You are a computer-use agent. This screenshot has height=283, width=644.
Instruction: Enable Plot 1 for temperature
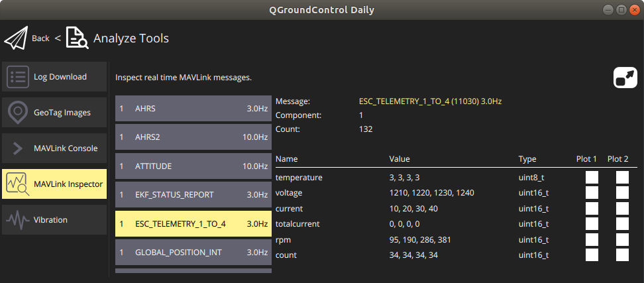click(x=592, y=178)
